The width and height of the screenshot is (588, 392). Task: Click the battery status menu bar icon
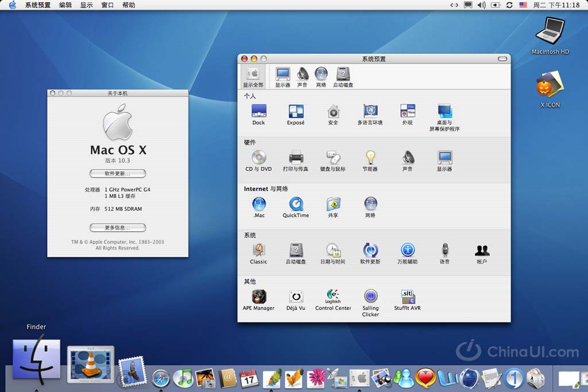496,5
